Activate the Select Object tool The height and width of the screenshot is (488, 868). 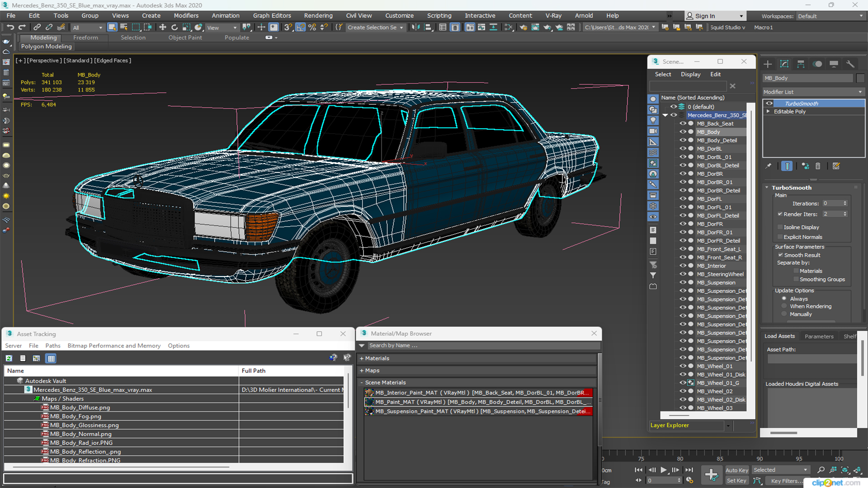tap(112, 28)
